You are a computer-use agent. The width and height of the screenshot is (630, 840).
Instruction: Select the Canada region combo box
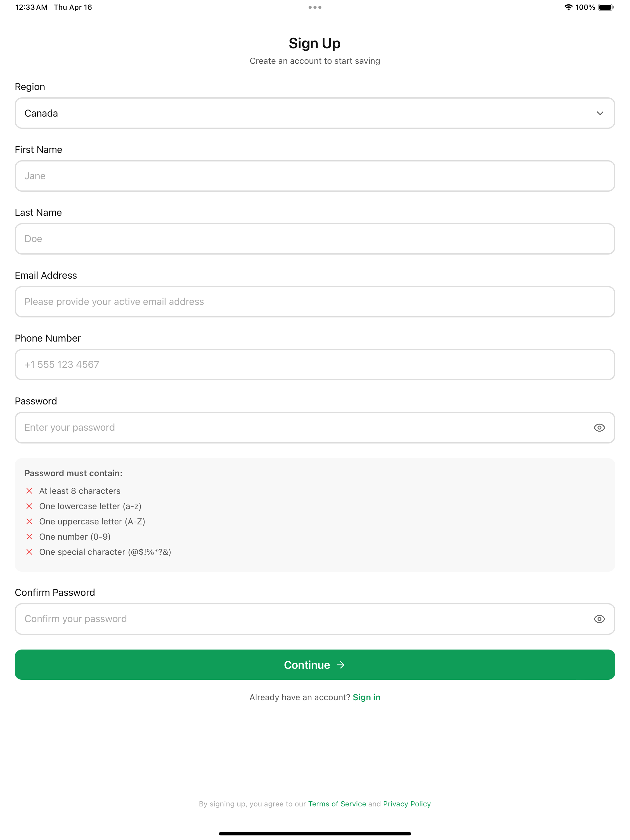(315, 113)
